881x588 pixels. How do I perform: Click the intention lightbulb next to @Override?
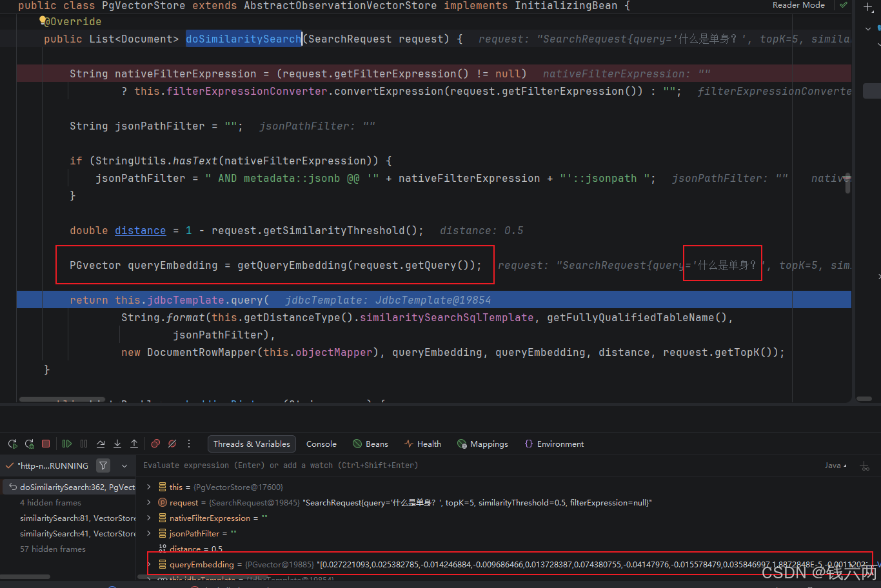pyautogui.click(x=43, y=21)
